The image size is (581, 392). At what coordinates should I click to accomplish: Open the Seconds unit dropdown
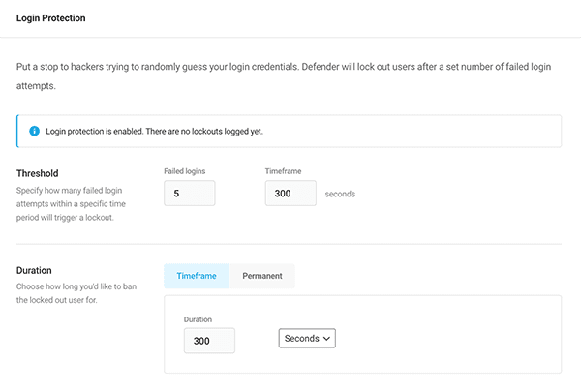click(x=306, y=338)
